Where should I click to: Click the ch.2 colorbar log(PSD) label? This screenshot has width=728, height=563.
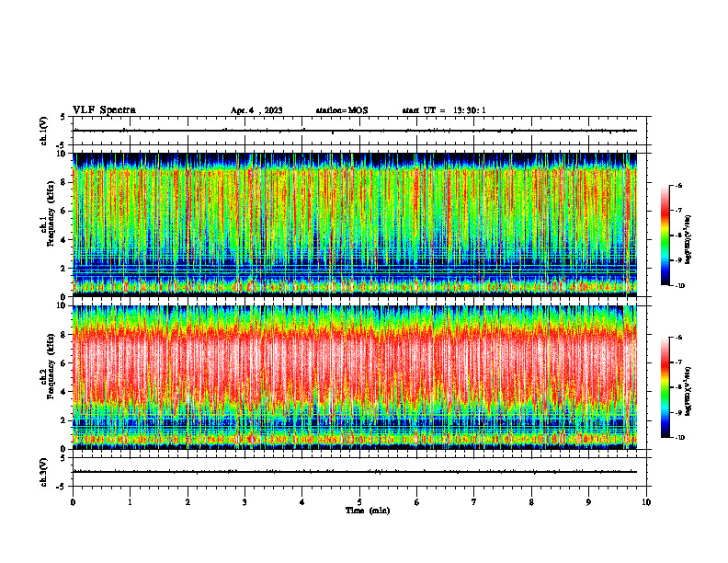(689, 391)
